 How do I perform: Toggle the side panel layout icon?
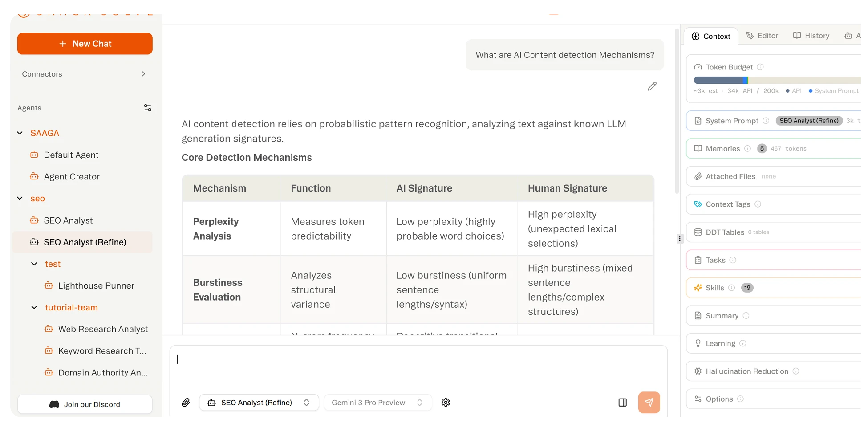(623, 403)
